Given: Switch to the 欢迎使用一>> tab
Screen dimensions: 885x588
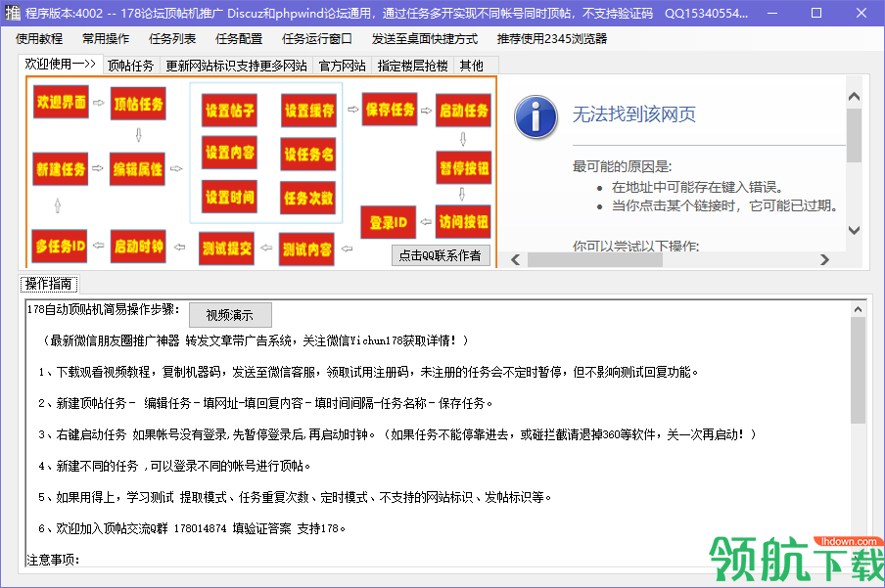Looking at the screenshot, I should (61, 65).
